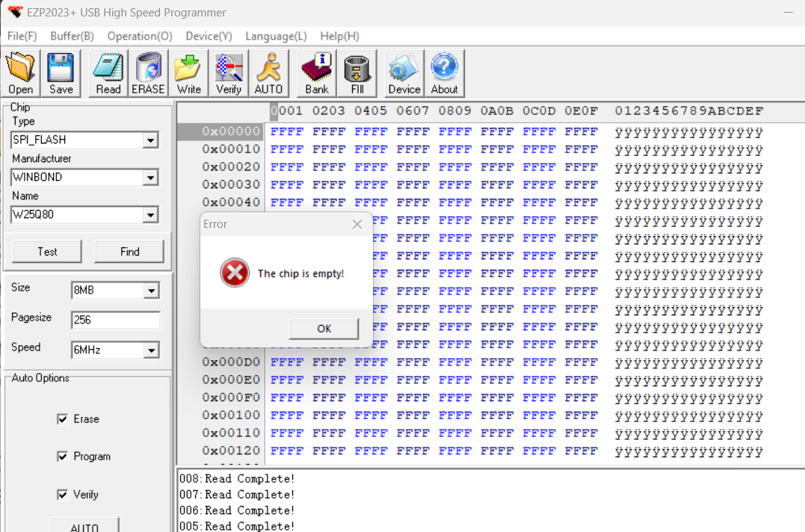This screenshot has height=532, width=805.
Task: Fill the buffer using the Fill icon
Action: tap(357, 73)
